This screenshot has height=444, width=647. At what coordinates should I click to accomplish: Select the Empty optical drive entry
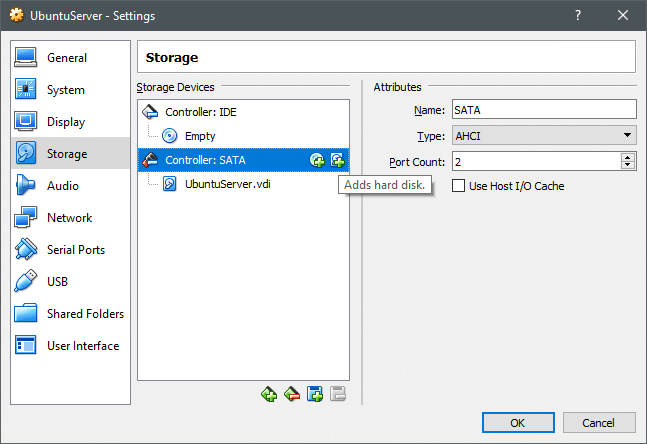coord(243,136)
